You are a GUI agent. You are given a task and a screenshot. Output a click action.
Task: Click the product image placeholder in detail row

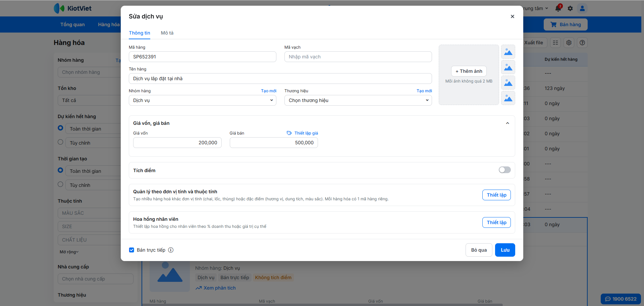point(170,275)
